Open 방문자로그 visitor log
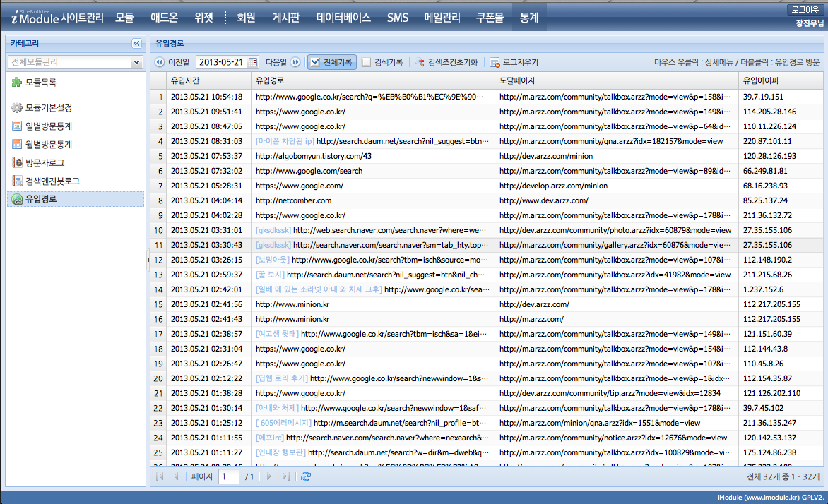Viewport: 828px width, 504px height. 44,163
